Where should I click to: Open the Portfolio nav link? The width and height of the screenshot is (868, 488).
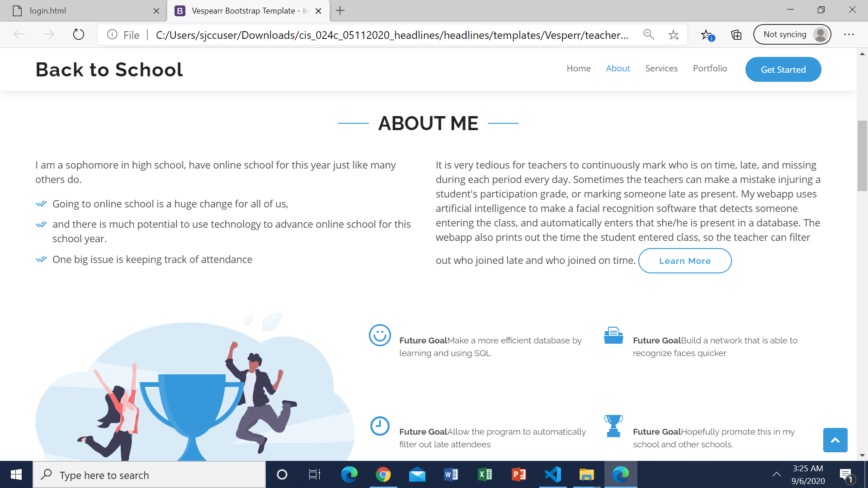pos(710,69)
